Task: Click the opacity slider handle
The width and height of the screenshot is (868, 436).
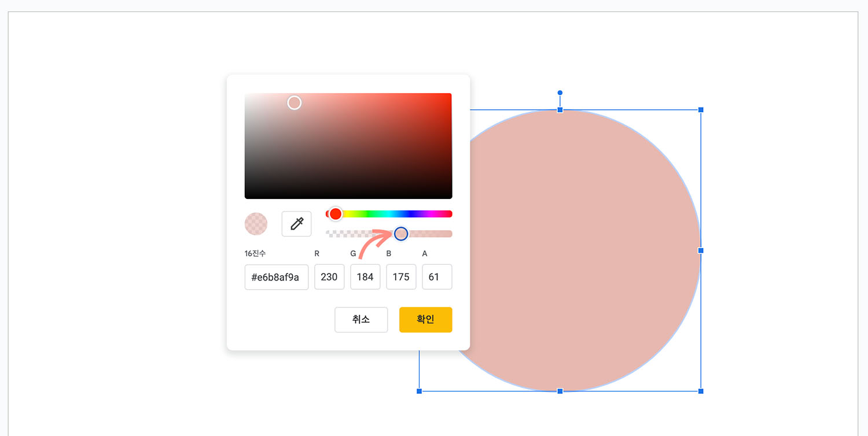Action: [401, 234]
